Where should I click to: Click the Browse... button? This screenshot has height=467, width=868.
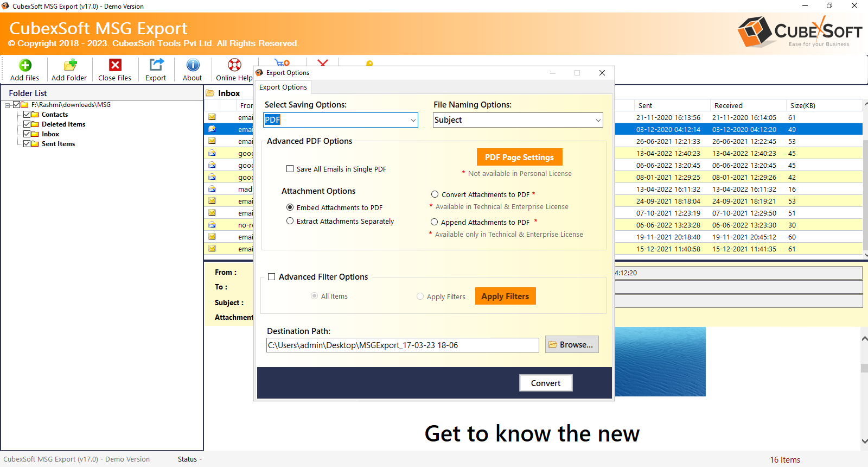(571, 345)
